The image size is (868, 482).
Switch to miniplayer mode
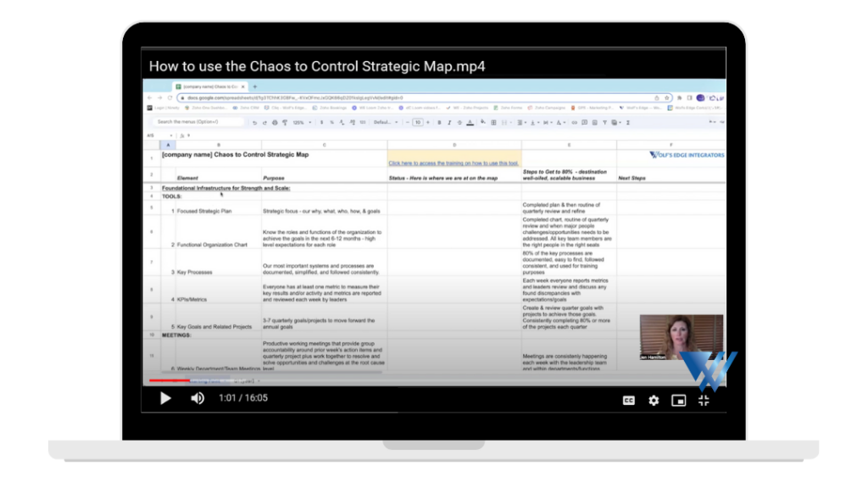[x=679, y=400]
